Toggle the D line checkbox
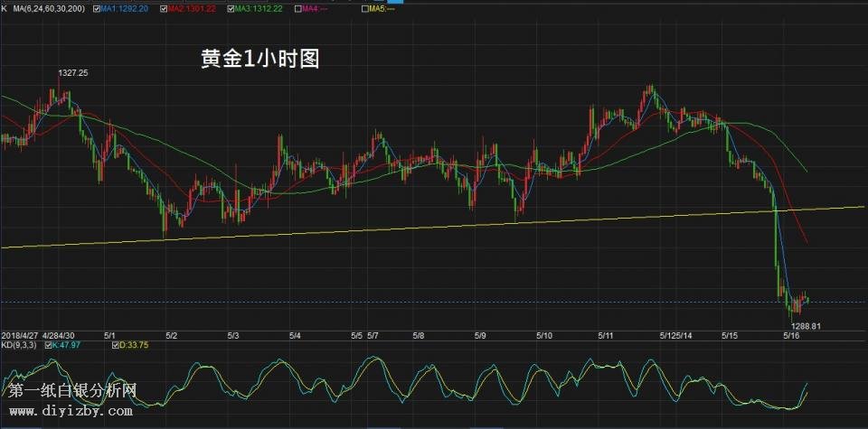 tap(115, 344)
